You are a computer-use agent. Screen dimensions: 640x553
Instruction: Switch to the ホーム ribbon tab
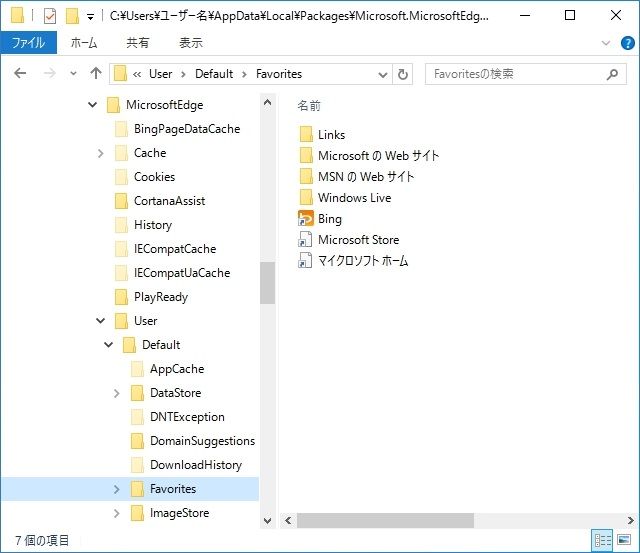point(84,42)
